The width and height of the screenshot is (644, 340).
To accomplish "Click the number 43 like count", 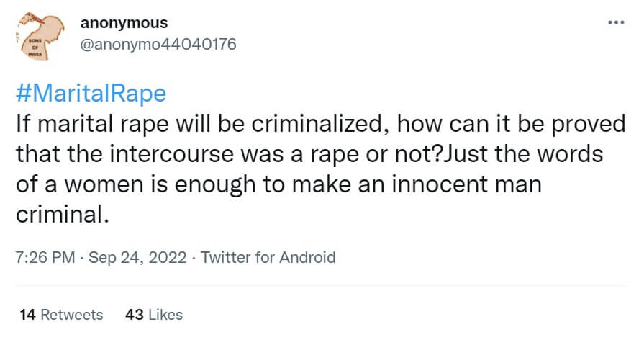I will pyautogui.click(x=132, y=315).
